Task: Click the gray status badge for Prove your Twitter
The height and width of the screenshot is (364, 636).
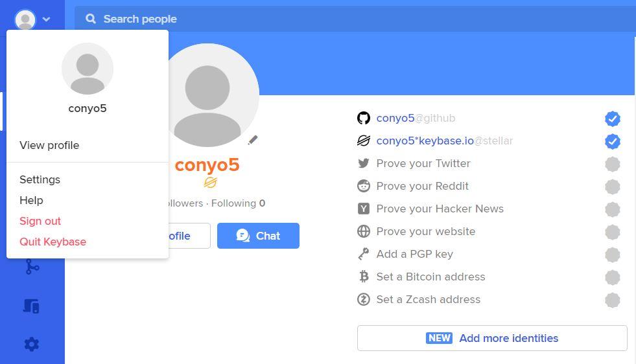Action: pos(612,164)
